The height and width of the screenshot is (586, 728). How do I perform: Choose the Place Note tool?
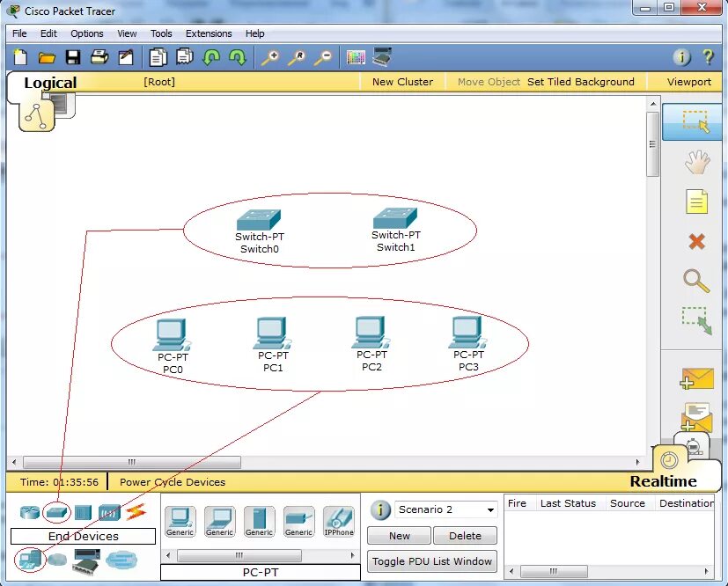pos(696,201)
